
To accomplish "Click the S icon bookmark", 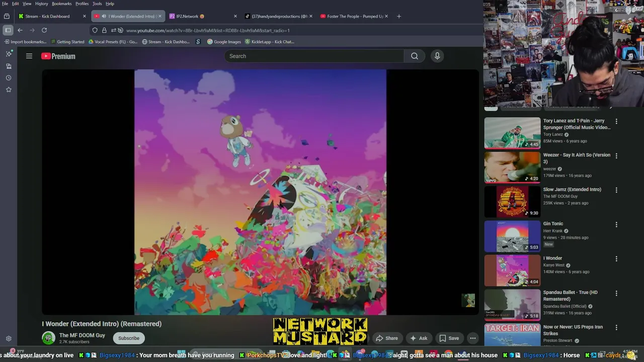I will (198, 42).
